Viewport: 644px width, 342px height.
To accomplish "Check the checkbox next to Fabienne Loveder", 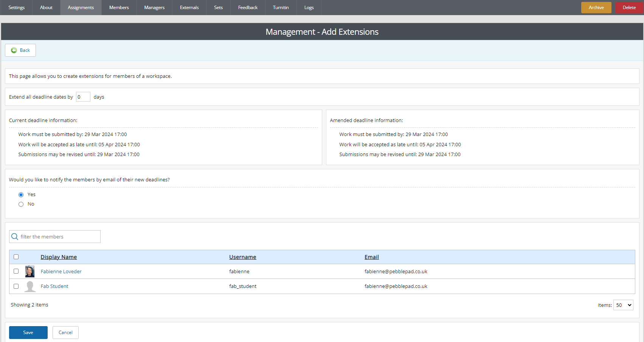I will pos(16,271).
